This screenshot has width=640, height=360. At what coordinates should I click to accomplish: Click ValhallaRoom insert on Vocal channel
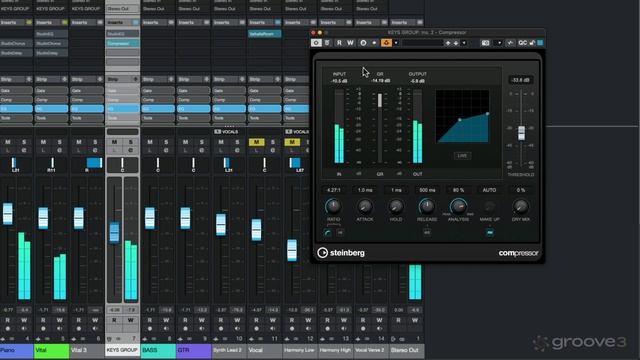tap(264, 34)
